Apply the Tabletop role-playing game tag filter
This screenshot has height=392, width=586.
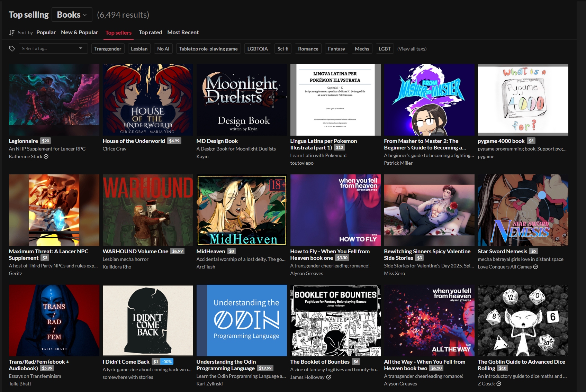click(208, 49)
